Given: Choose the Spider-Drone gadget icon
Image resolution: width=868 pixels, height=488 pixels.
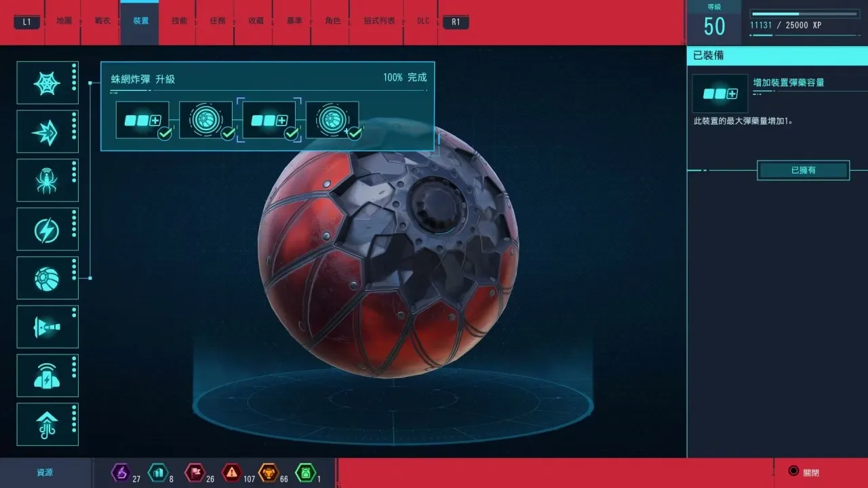Looking at the screenshot, I should pyautogui.click(x=47, y=180).
